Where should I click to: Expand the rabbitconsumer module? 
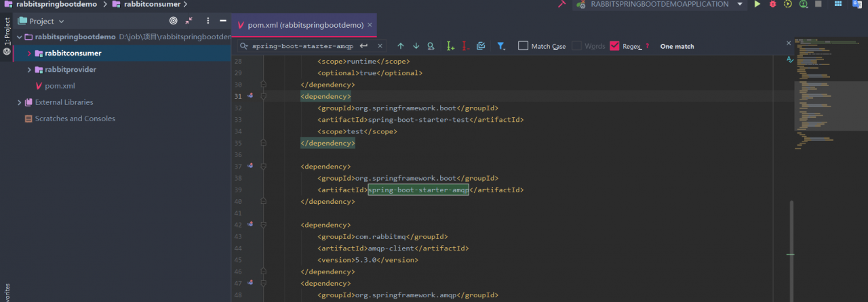[29, 53]
